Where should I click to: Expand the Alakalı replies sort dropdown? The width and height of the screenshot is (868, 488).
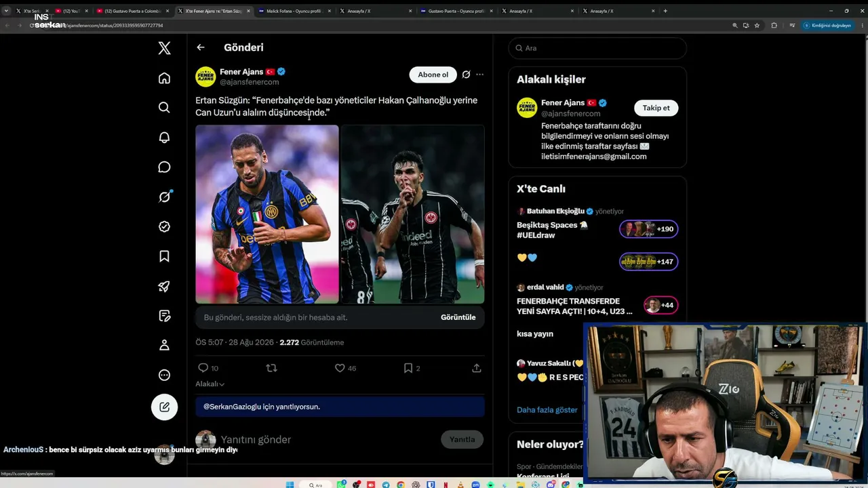point(210,384)
